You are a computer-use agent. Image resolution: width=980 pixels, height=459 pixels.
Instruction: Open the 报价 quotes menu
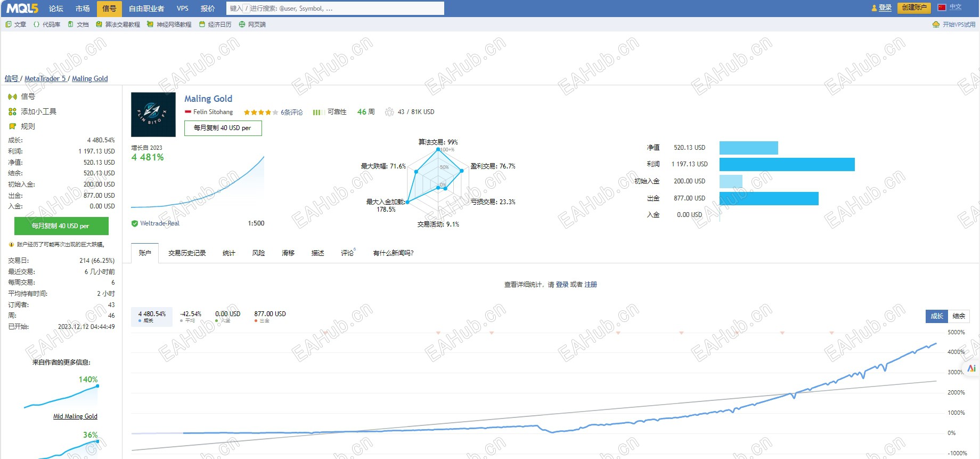point(208,9)
